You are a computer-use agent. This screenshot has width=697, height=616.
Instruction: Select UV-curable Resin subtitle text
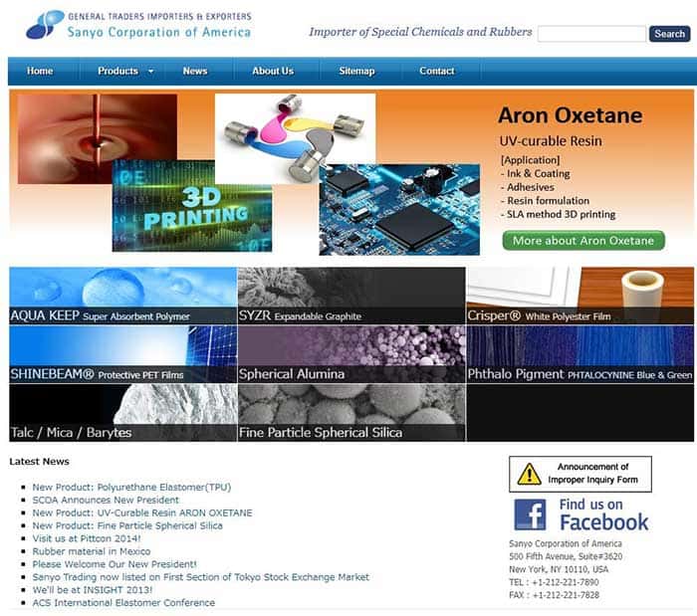551,141
